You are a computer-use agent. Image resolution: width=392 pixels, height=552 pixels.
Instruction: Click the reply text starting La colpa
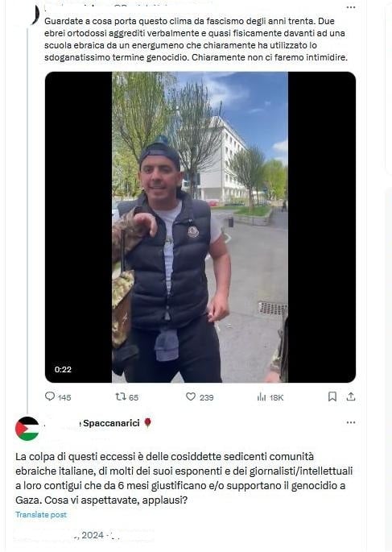coord(184,478)
